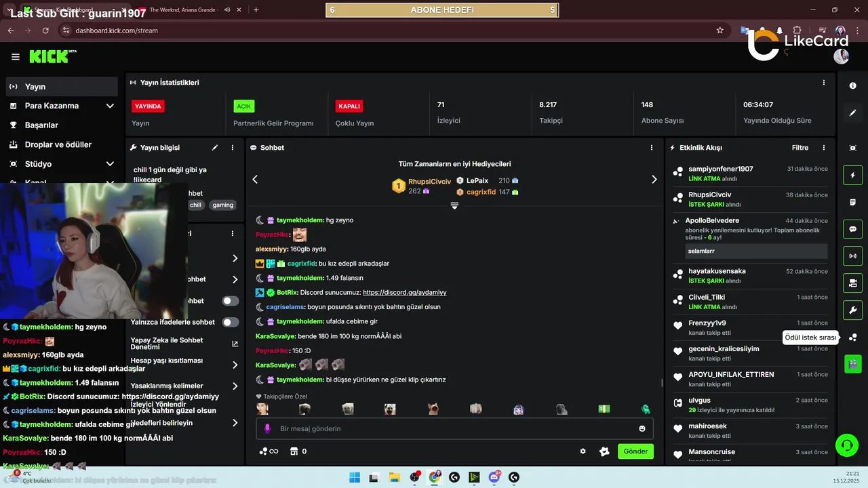This screenshot has height=488, width=868.
Task: Toggle the switch above Yalnızca ifadelerle sohbet
Action: [x=231, y=301]
